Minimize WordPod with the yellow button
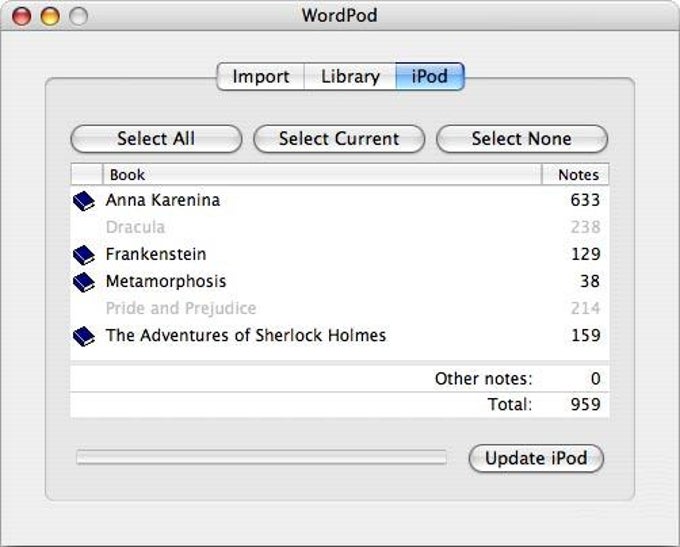The height and width of the screenshot is (547, 680). [x=50, y=16]
